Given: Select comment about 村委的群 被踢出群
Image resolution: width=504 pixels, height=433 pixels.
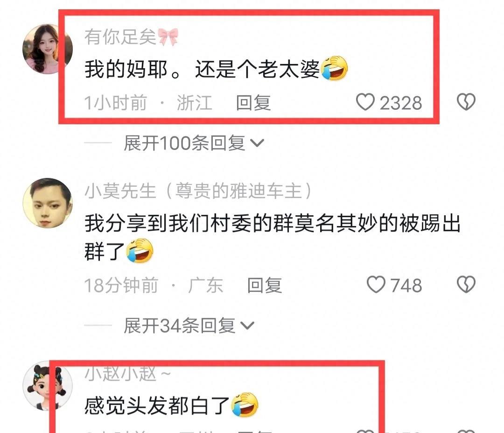Looking at the screenshot, I should [273, 237].
